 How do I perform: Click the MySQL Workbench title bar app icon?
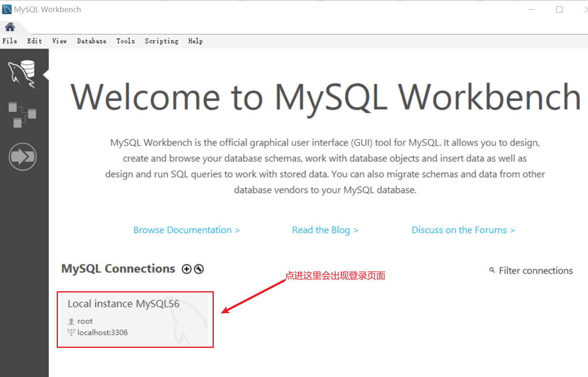tap(7, 9)
